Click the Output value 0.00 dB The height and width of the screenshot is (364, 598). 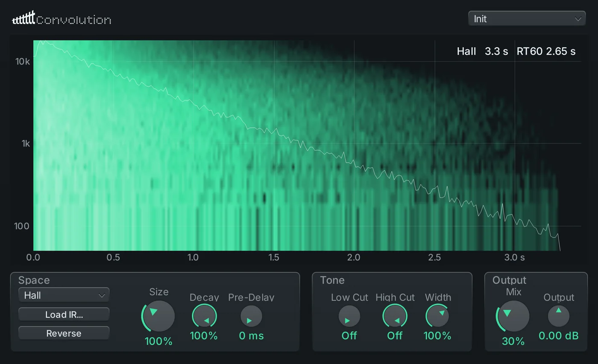(559, 336)
